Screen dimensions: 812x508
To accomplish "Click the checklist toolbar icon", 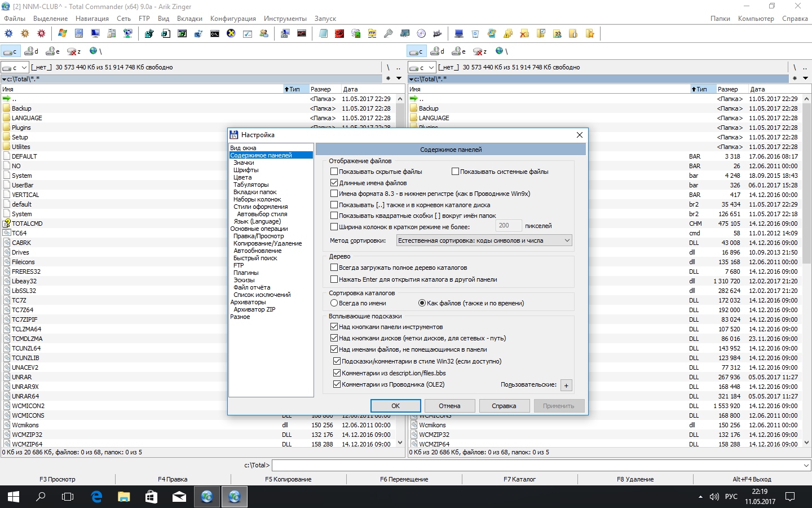I will (248, 33).
